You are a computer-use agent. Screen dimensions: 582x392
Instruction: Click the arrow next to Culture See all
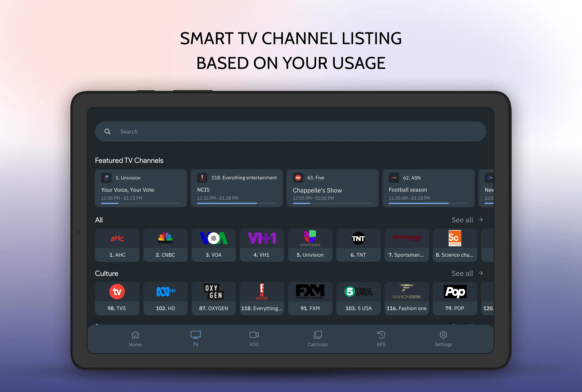click(480, 273)
